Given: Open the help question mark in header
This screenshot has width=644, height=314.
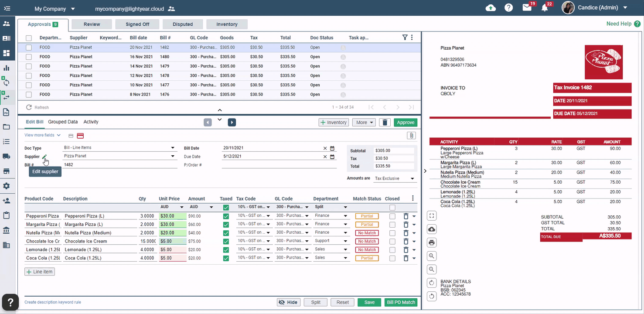Looking at the screenshot, I should tap(509, 8).
